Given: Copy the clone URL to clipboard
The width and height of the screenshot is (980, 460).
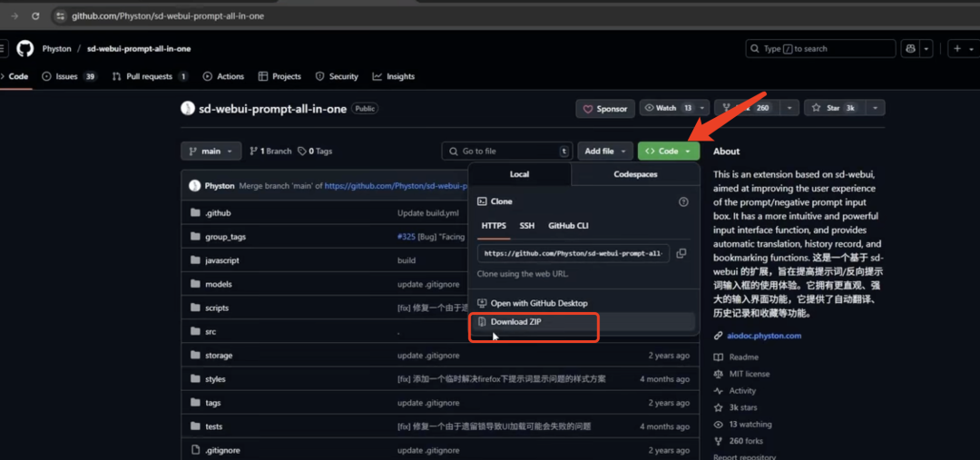Looking at the screenshot, I should pos(681,253).
